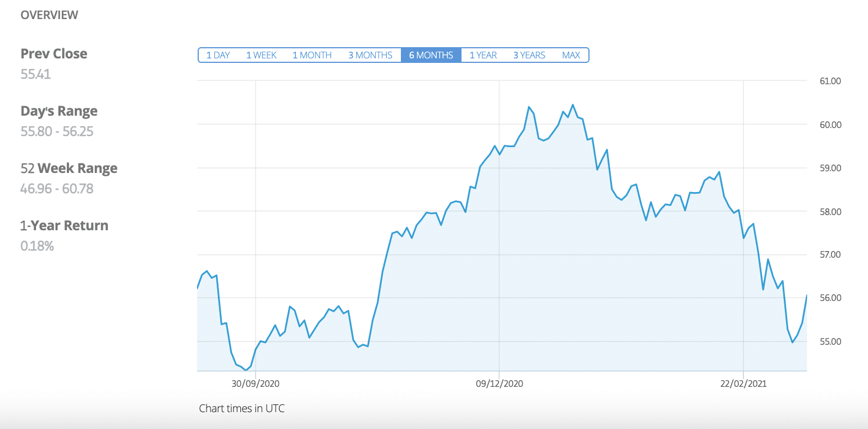
Task: Select the 46.96 - 60.78 value
Action: (x=57, y=189)
